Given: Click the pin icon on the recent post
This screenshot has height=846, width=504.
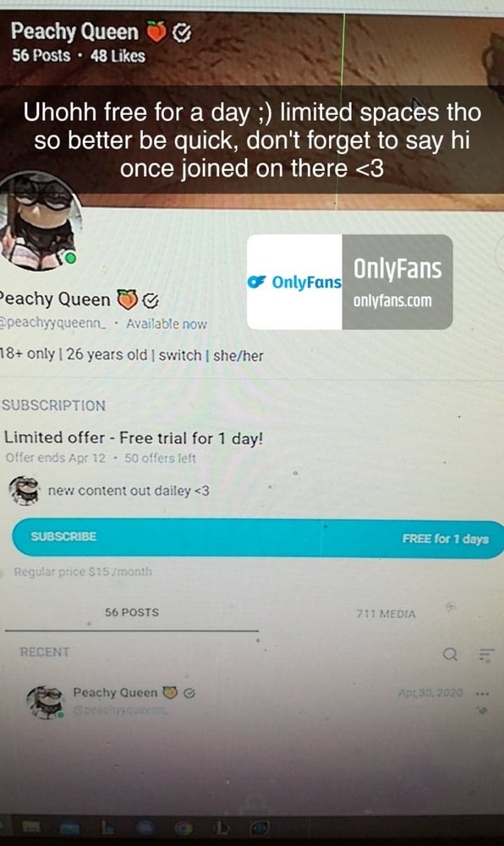Looking at the screenshot, I should [483, 711].
